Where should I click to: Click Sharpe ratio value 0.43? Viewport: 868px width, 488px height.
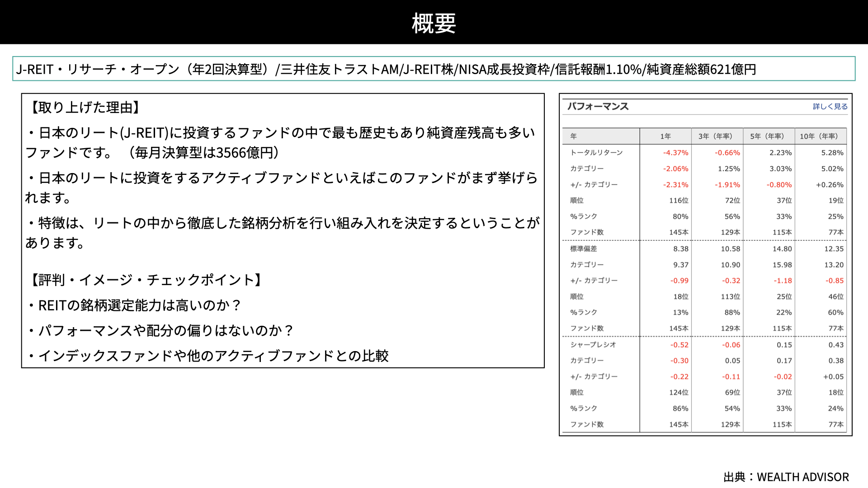click(x=836, y=345)
